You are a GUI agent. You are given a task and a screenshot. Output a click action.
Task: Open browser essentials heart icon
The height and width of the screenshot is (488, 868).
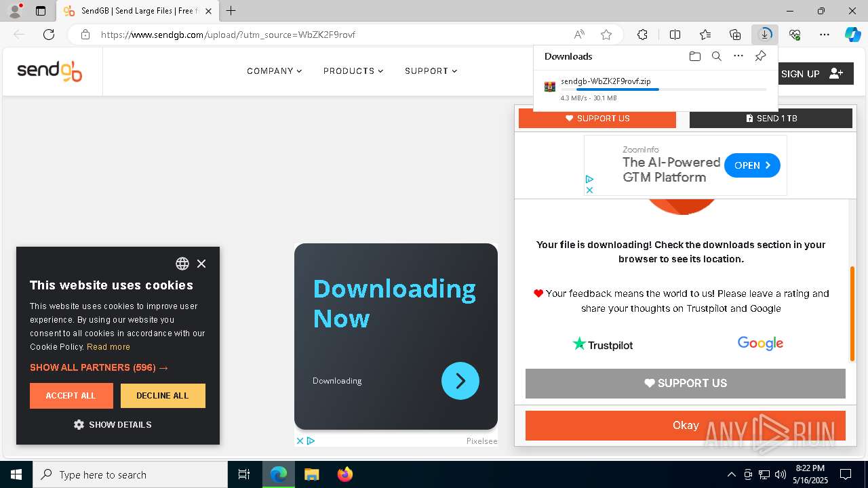(x=795, y=35)
